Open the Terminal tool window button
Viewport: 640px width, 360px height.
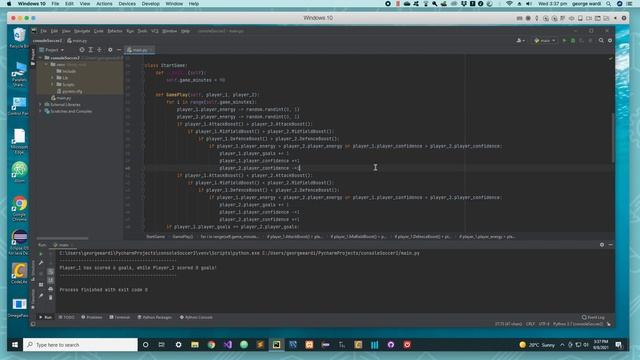pyautogui.click(x=120, y=317)
